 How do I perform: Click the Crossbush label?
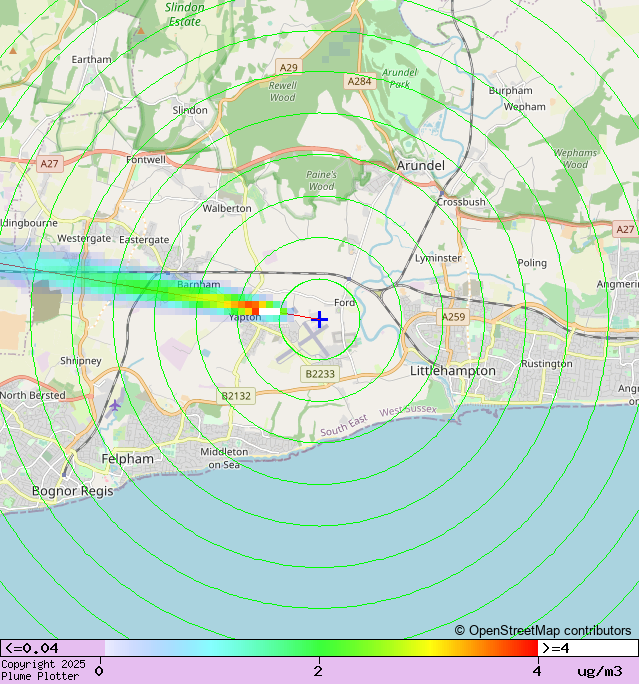click(461, 202)
